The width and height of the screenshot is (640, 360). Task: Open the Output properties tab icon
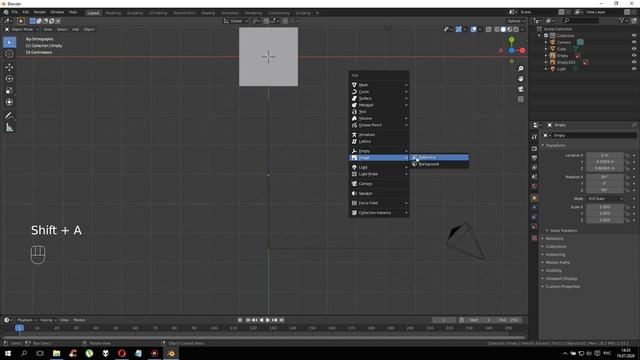[x=534, y=158]
